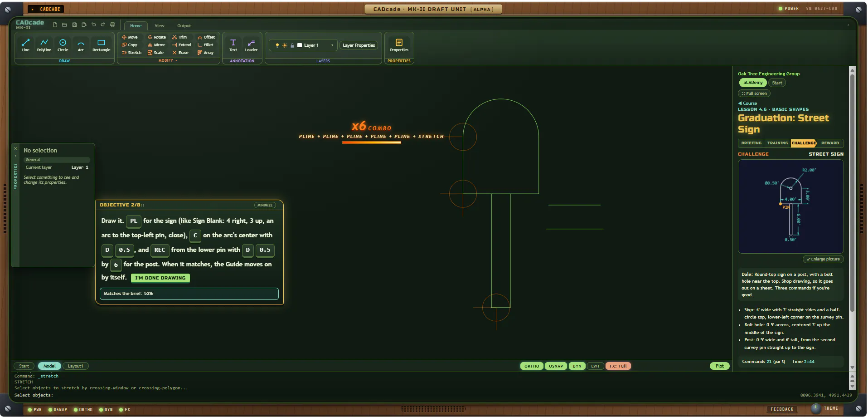868x417 pixels.
Task: Click the THEME knob
Action: [815, 408]
